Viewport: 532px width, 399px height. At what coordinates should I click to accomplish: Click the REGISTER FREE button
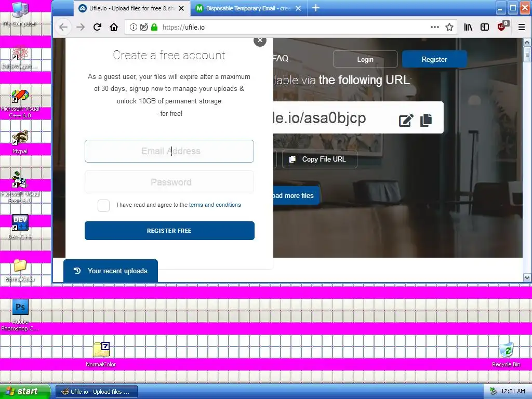(169, 231)
